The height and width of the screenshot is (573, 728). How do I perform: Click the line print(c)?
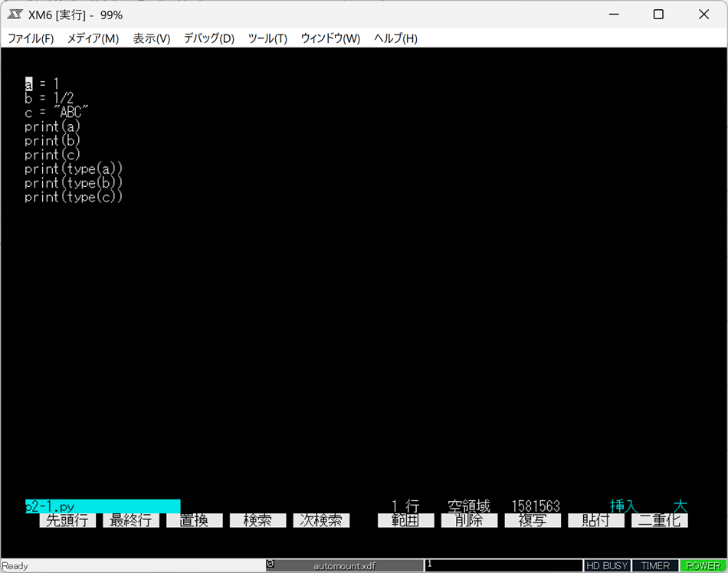pyautogui.click(x=52, y=155)
